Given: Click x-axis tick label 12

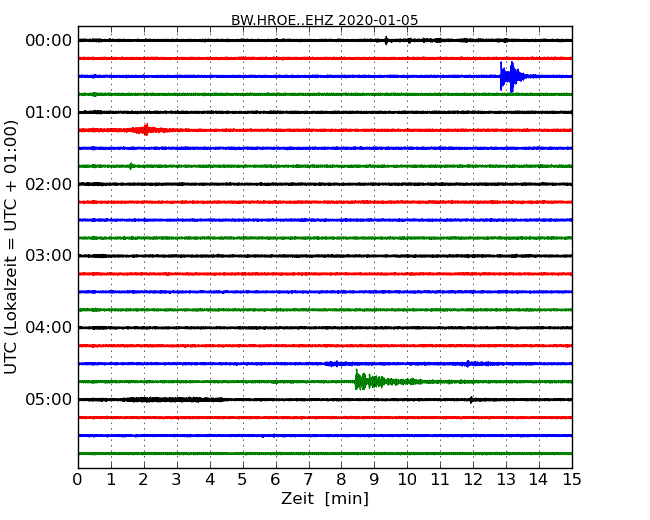Looking at the screenshot, I should [x=473, y=480].
